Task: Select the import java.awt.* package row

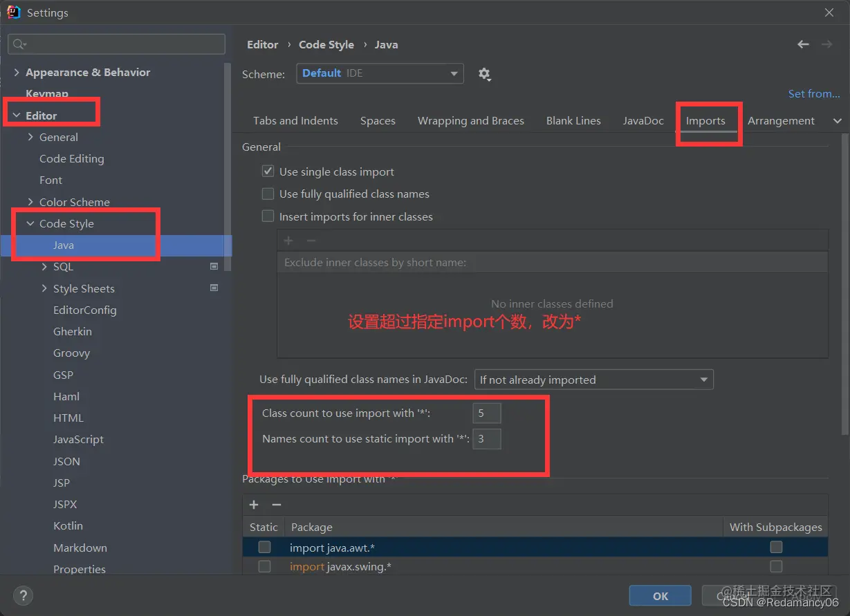Action: [535, 548]
